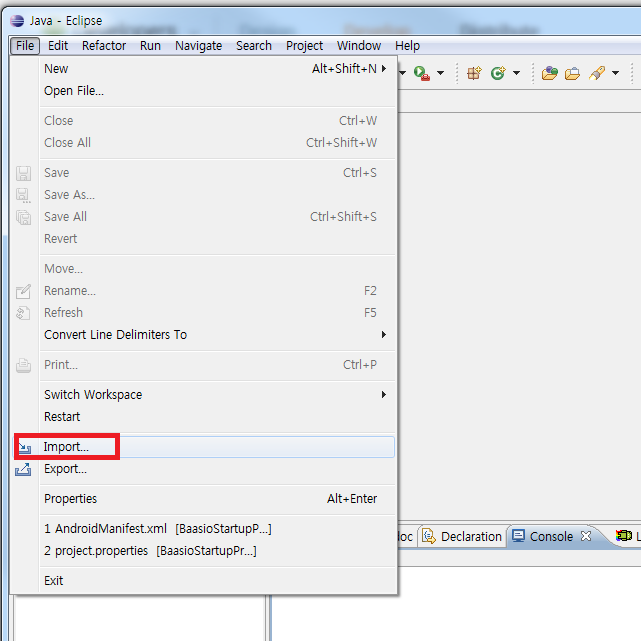Click the Eclipse logo in title bar

17,20
